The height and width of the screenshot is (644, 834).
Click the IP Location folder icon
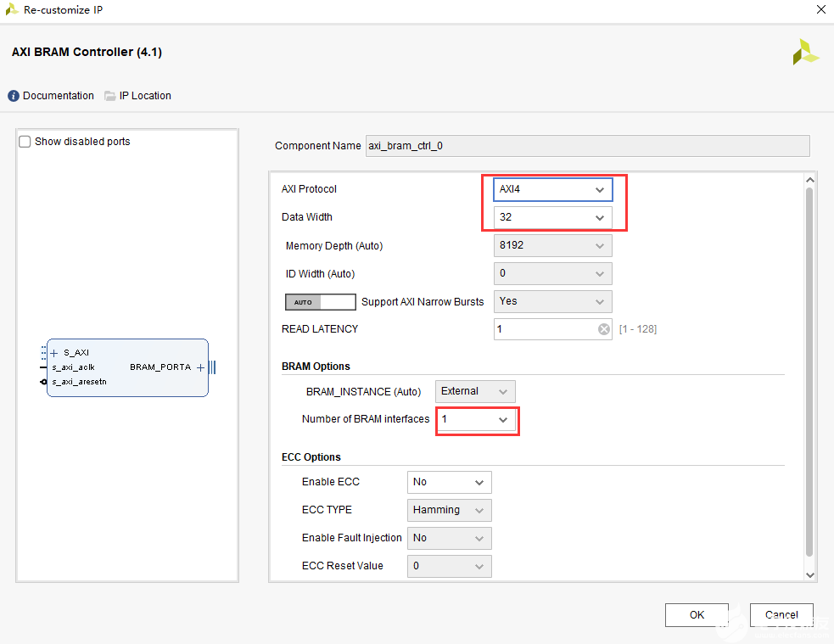110,96
